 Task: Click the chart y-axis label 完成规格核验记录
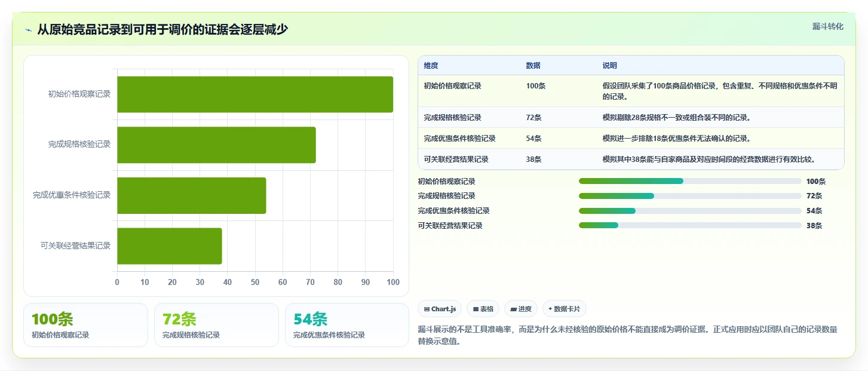(x=79, y=145)
